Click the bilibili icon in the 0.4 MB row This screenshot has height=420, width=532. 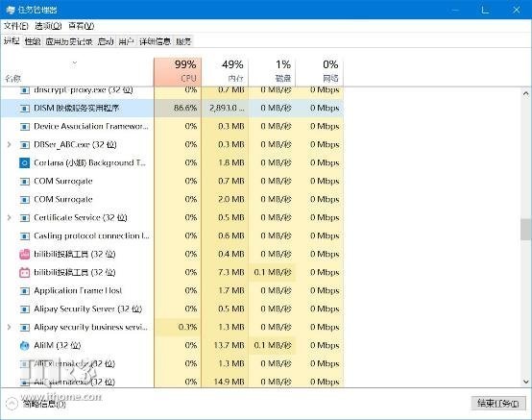click(x=24, y=255)
